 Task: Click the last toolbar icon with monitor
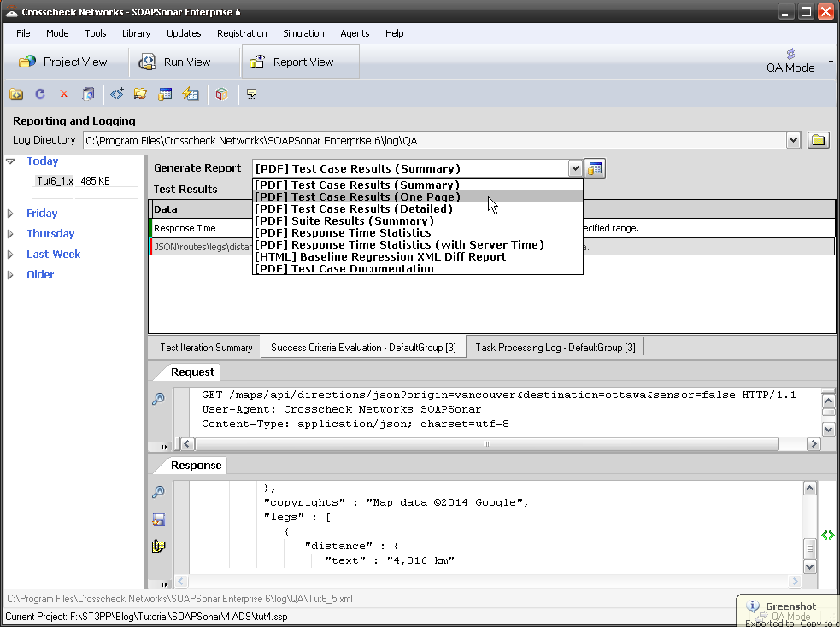[252, 94]
